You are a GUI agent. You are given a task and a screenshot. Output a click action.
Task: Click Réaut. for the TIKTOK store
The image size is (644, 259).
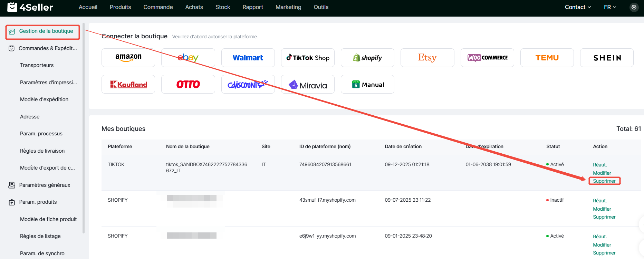[x=600, y=165]
